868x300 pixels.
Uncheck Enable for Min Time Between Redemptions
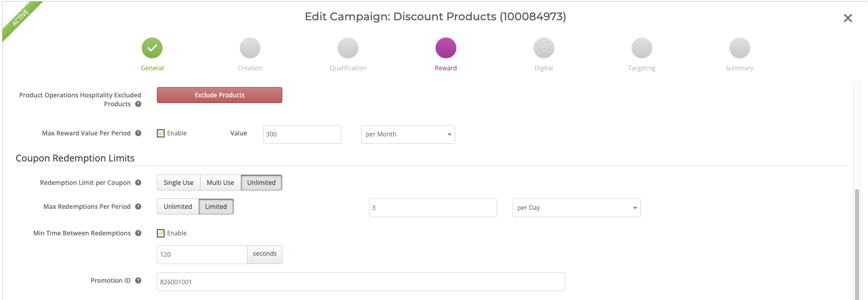pos(161,233)
